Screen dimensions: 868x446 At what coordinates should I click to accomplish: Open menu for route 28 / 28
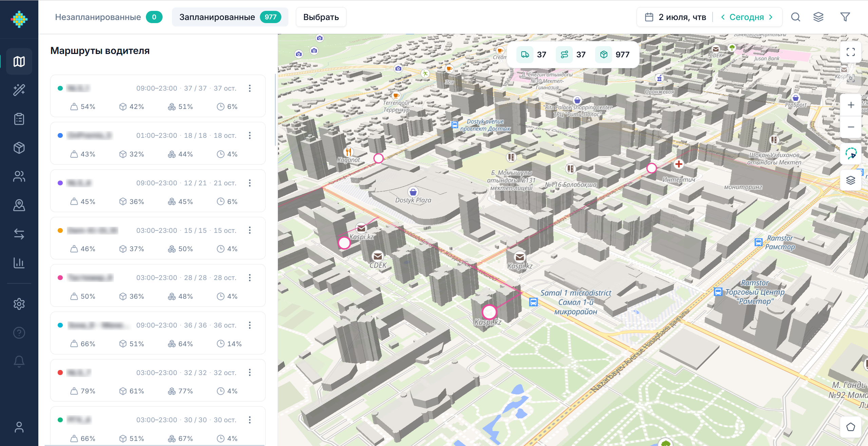coord(250,278)
